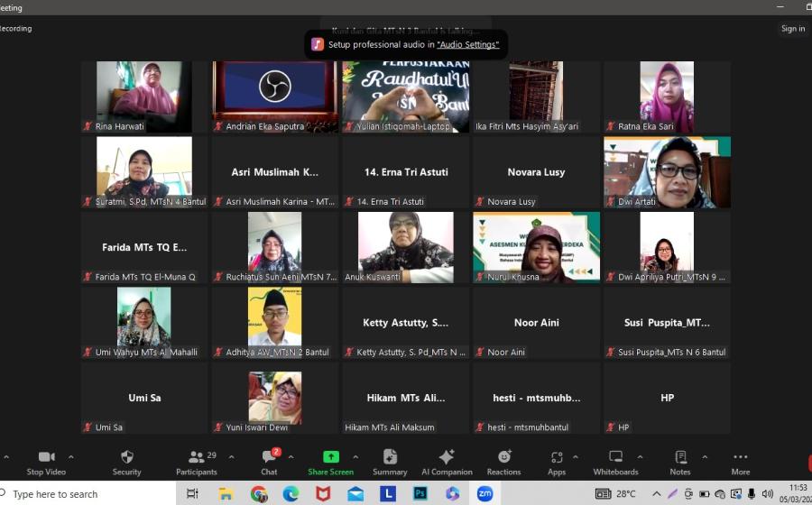
Task: Open the Security shield options
Action: 126,458
